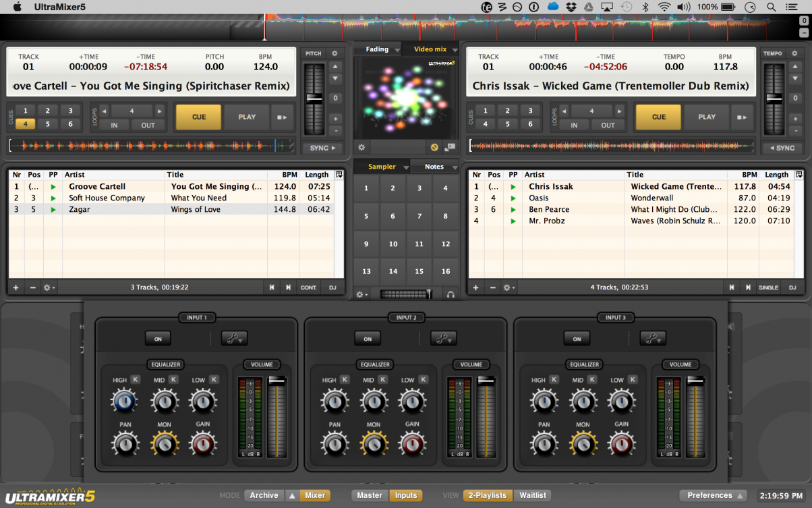Click sampler headphone monitor icon
Viewport: 812px width, 508px height.
pyautogui.click(x=450, y=294)
